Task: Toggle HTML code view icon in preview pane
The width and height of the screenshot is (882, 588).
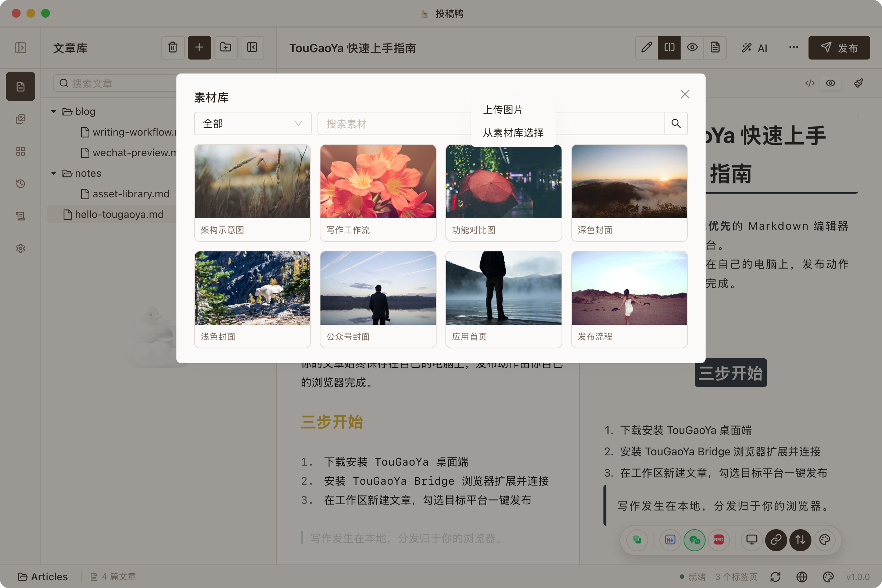Action: [x=810, y=83]
